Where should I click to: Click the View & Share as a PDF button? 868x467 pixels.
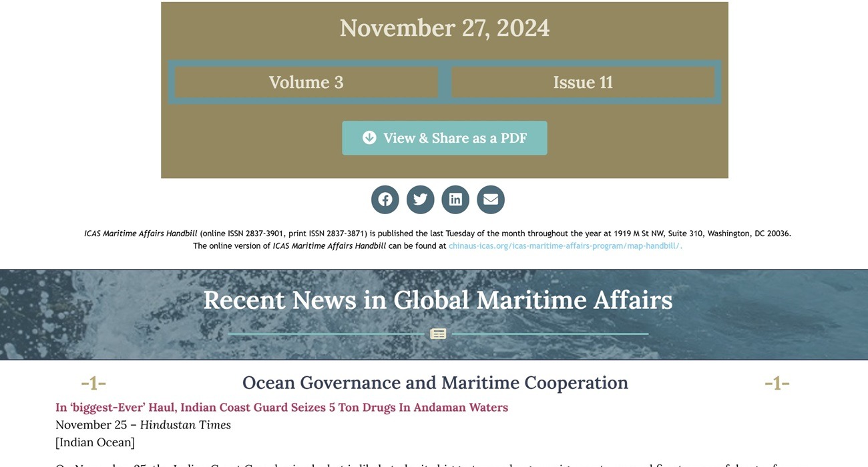[445, 138]
